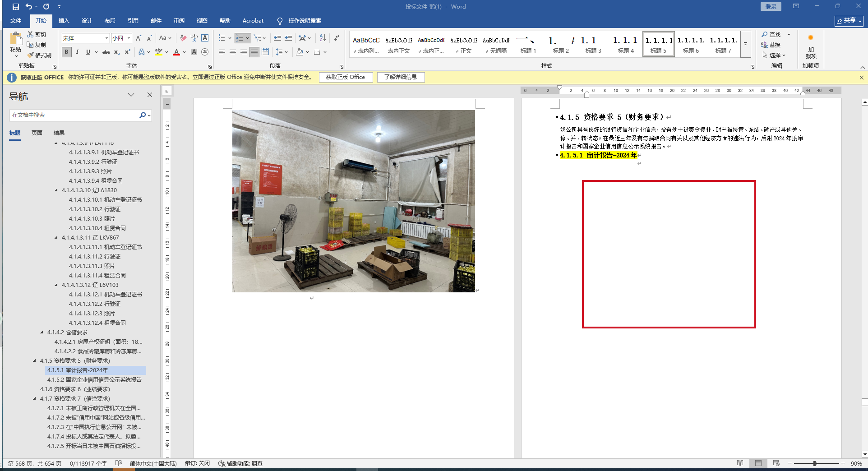Image resolution: width=868 pixels, height=471 pixels.
Task: Click the 获取正版 Office button
Action: tap(346, 77)
